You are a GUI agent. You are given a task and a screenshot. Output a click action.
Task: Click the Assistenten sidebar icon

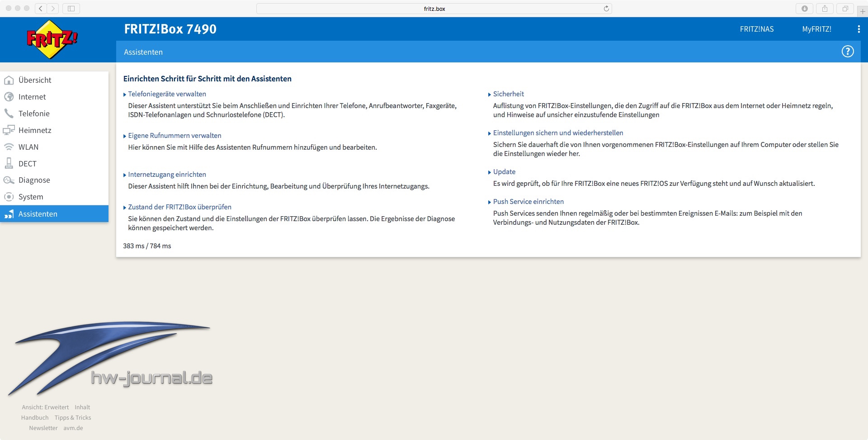(9, 214)
